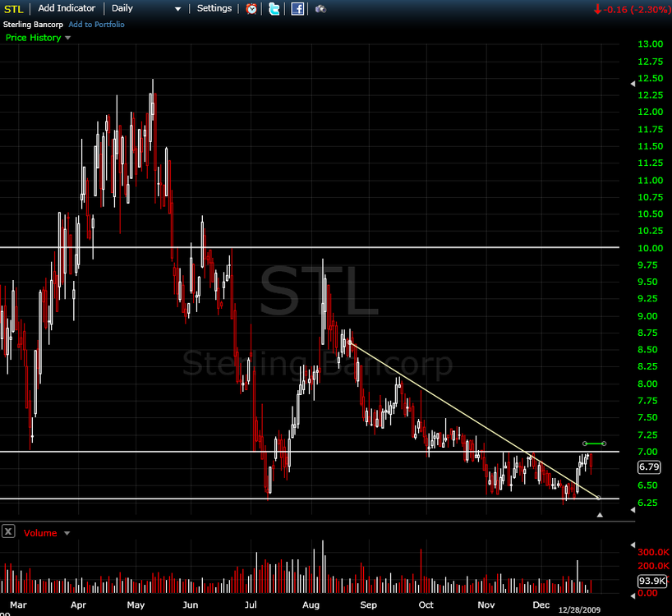672x616 pixels.
Task: Select the white horizontal line at 7.00
Action: click(x=310, y=452)
